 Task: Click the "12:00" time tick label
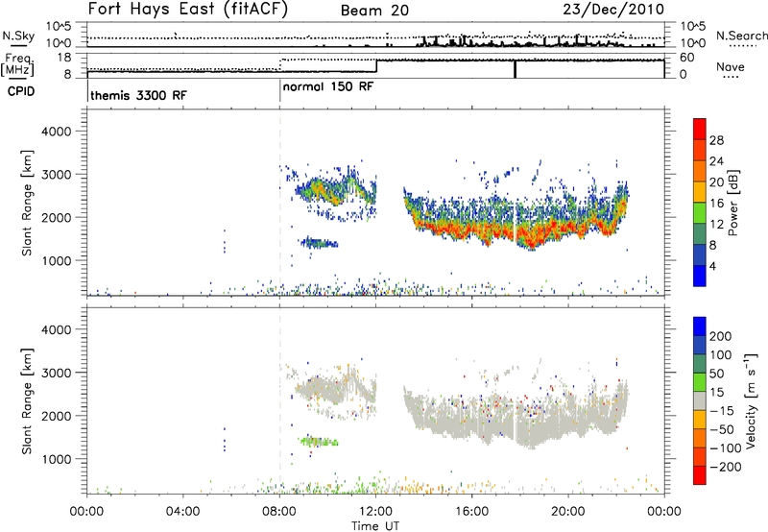[375, 512]
